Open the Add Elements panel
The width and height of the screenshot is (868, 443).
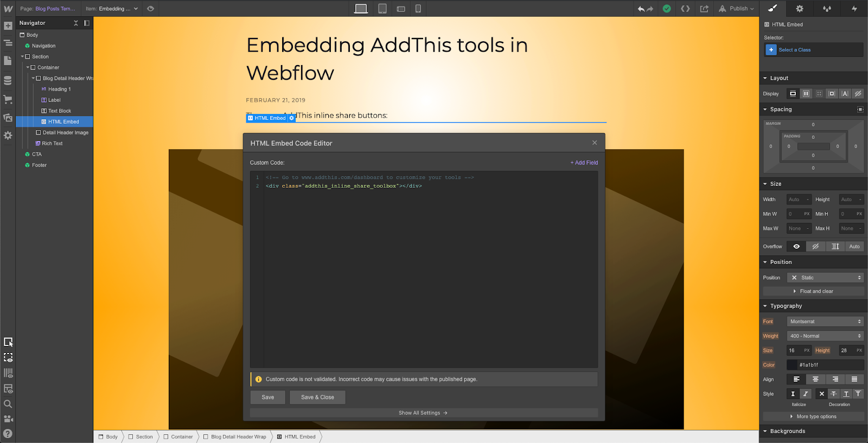(x=8, y=26)
